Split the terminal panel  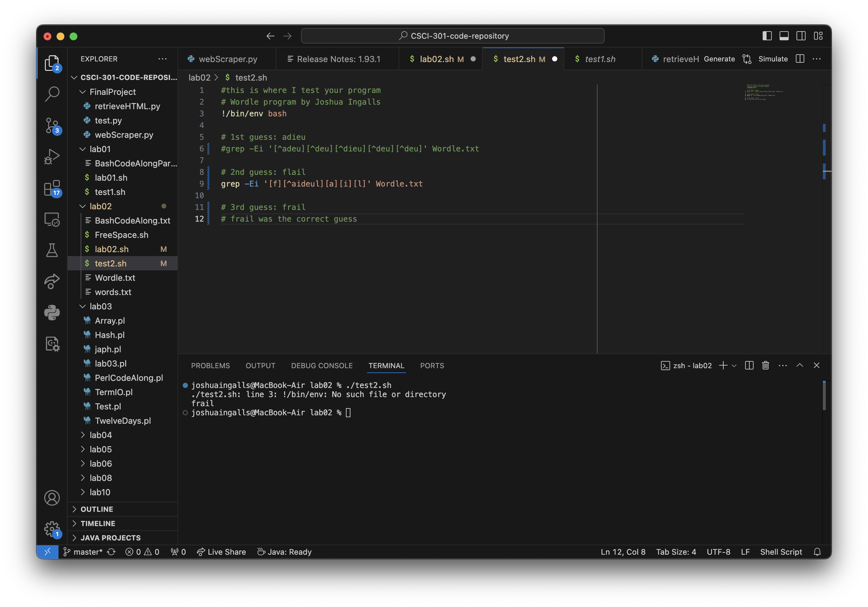click(749, 366)
